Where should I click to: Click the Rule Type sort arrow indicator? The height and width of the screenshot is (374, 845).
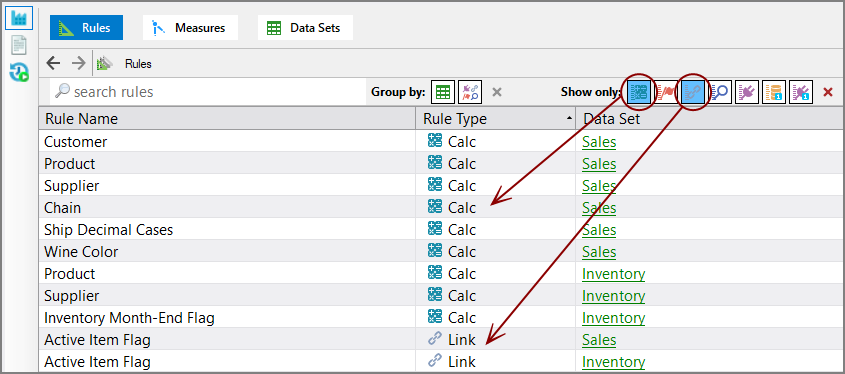[569, 118]
